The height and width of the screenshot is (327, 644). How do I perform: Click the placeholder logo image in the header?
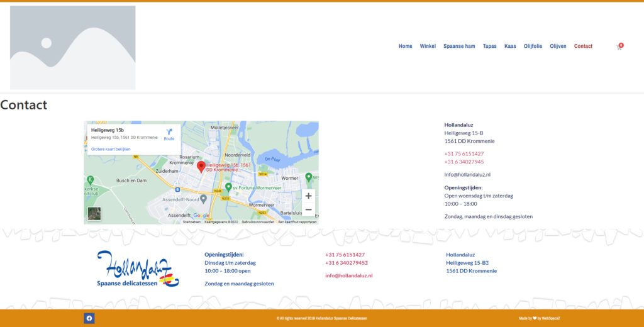coord(73,47)
